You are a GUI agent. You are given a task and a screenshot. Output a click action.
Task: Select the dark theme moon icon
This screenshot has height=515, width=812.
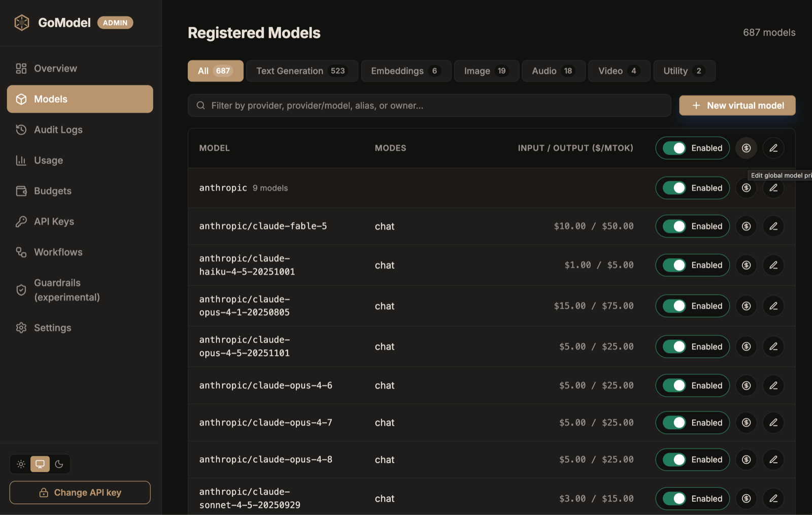[x=59, y=464]
